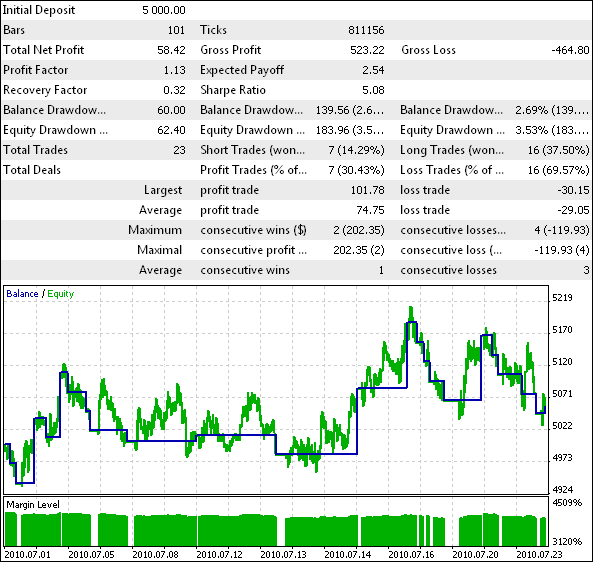Click the Largest profit trade value 101.78

tap(367, 190)
